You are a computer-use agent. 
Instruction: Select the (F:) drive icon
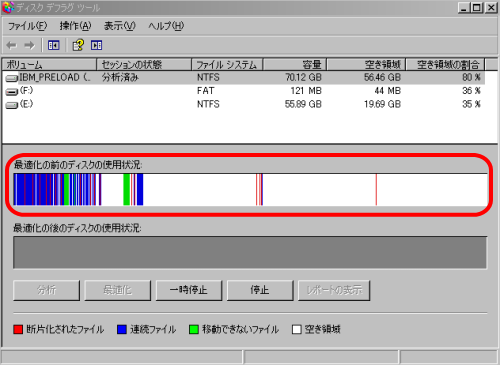11,92
